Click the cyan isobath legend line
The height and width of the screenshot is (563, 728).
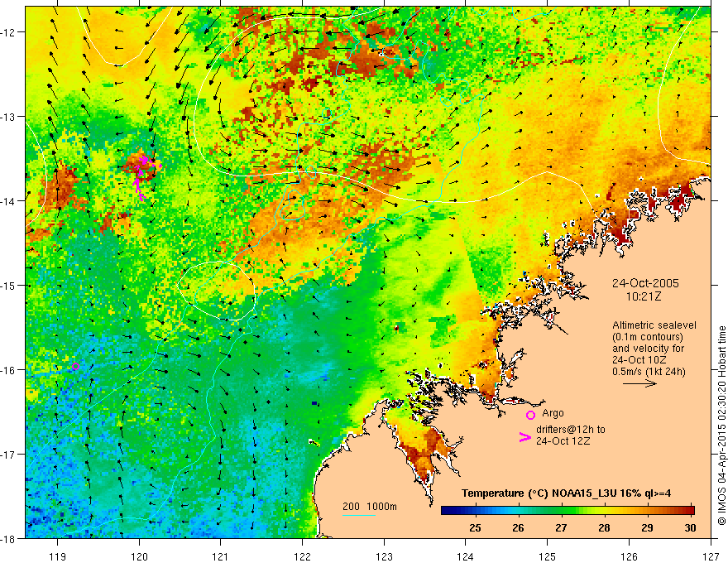pos(359,515)
